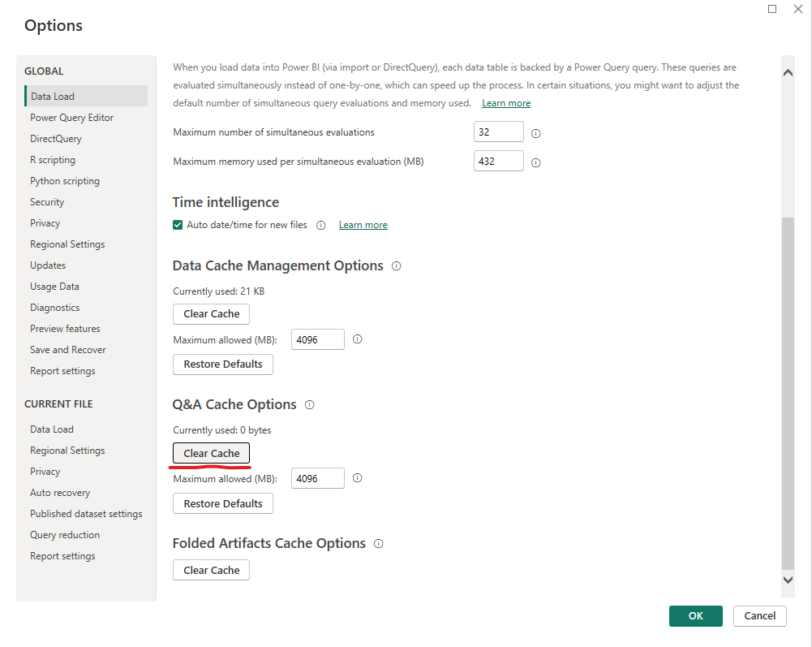Open Save and Recover settings
This screenshot has height=647, width=812.
pos(68,350)
